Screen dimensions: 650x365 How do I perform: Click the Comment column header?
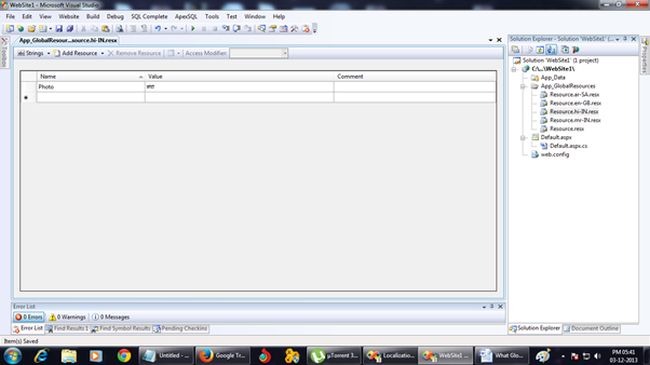tap(415, 76)
